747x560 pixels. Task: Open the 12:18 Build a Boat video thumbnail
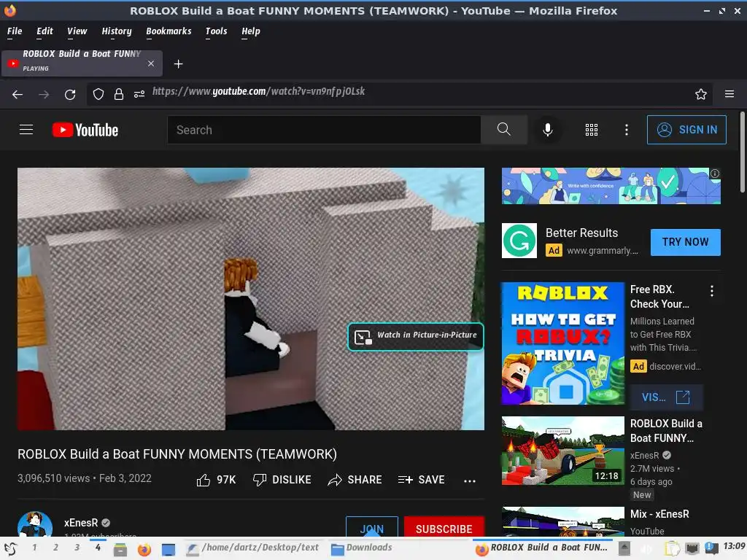click(x=562, y=451)
